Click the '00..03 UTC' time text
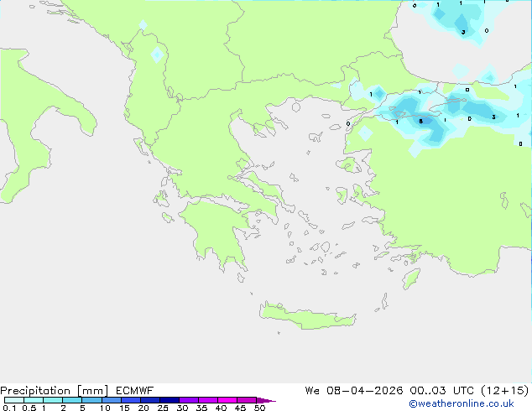532x411 pixels. [x=441, y=391]
